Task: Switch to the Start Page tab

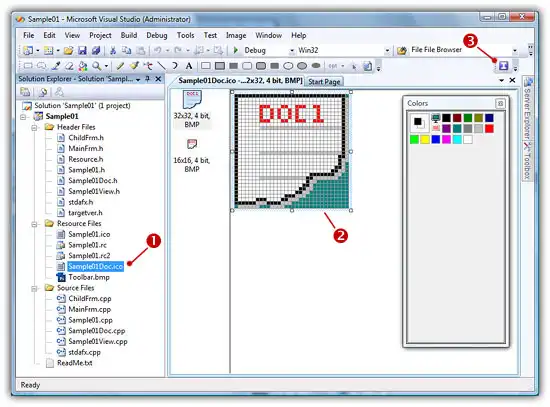Action: coord(324,82)
